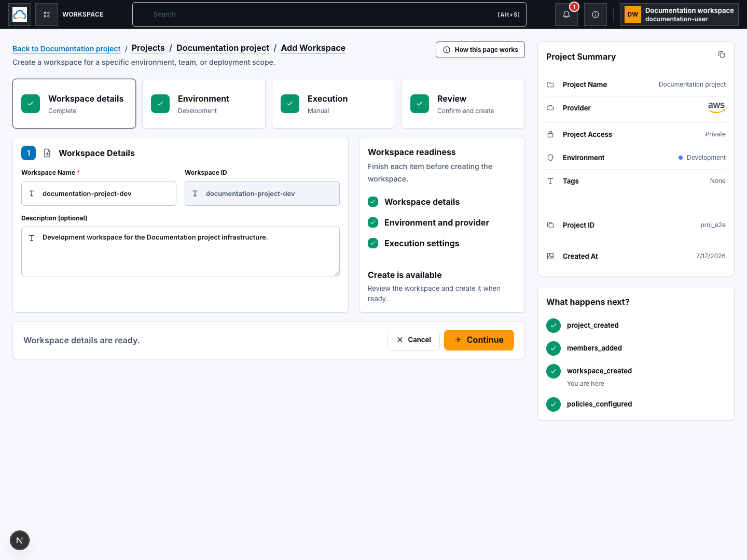The height and width of the screenshot is (560, 747).
Task: Click the lock icon beside Project Access
Action: pyautogui.click(x=550, y=134)
